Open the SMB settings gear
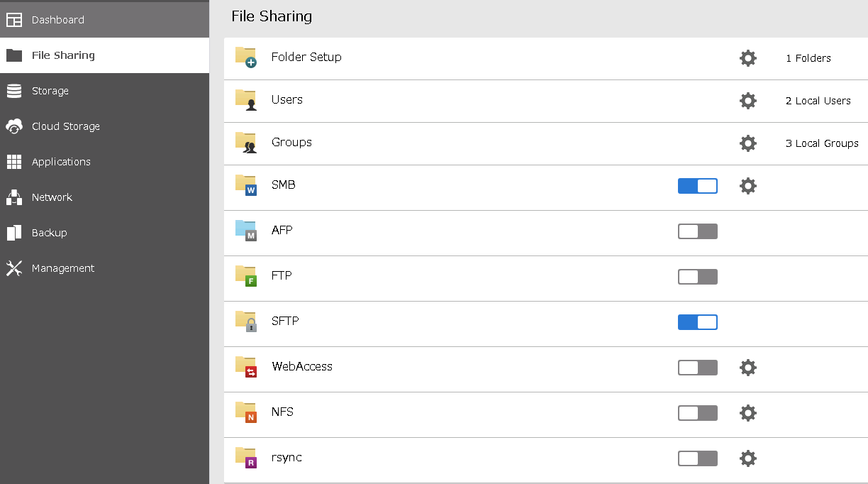868x484 pixels. pos(747,186)
